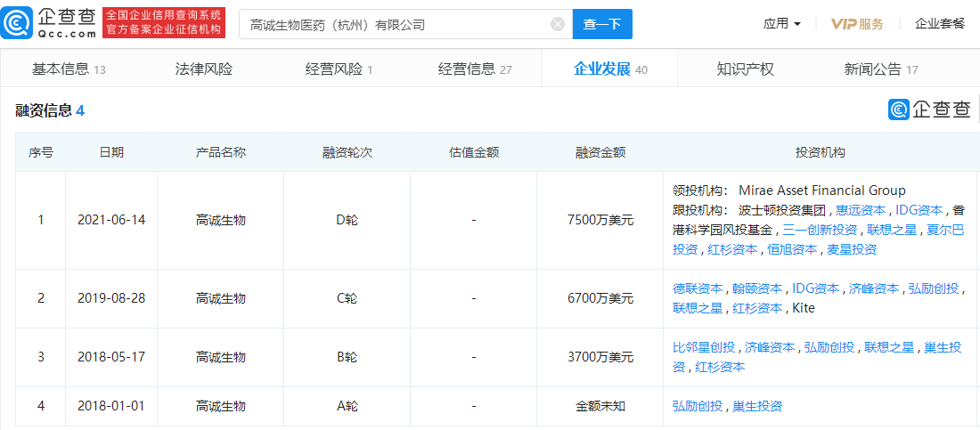Screen dimensions: 980x430
Task: Open 企业套餐 link
Action: [x=939, y=24]
